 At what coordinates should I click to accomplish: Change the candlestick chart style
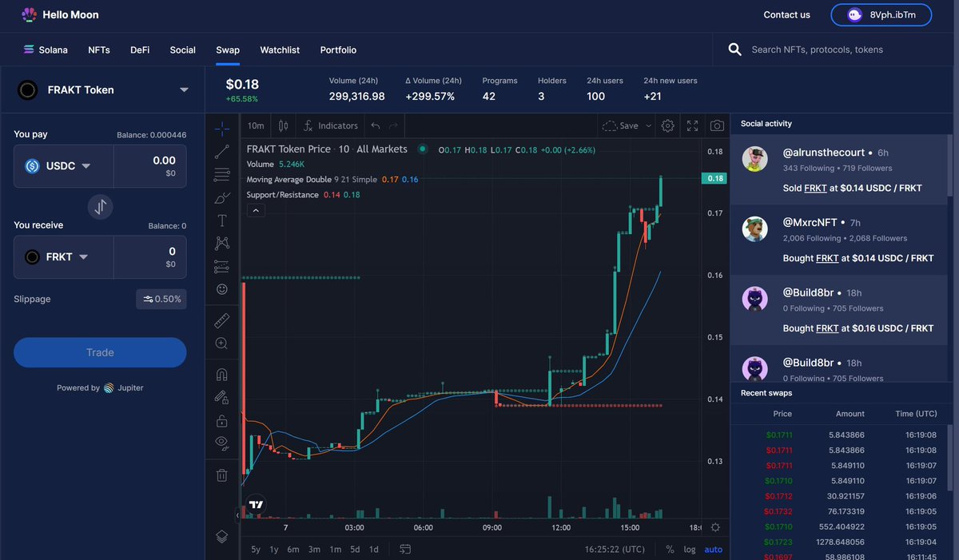(282, 125)
